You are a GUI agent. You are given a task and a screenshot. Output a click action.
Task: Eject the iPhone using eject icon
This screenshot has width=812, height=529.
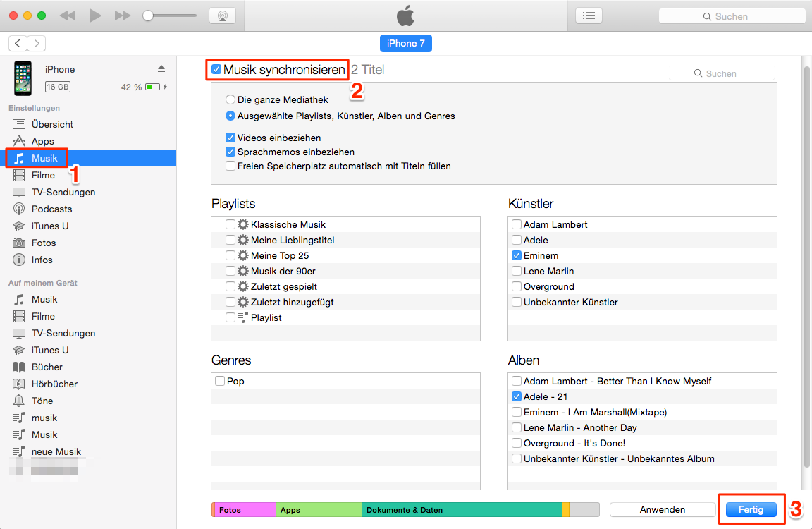tap(161, 68)
